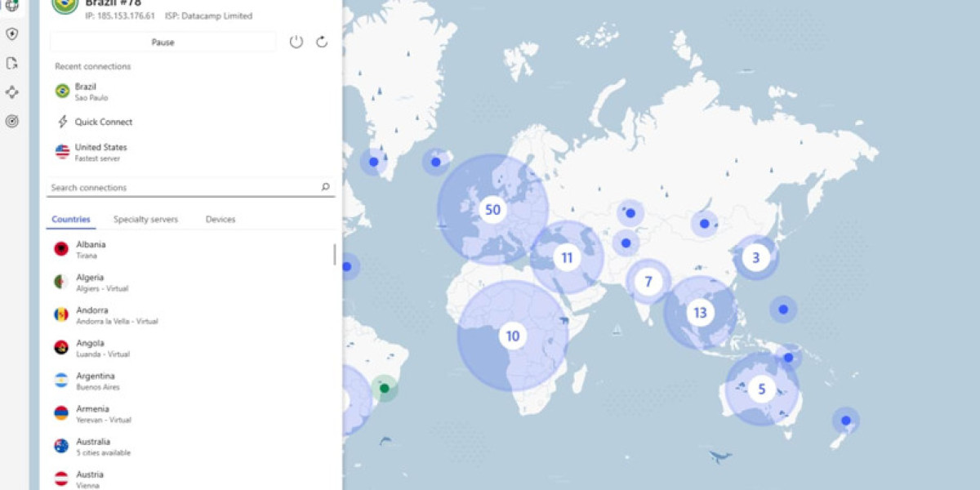
Task: Expand the Europe cluster showing 50
Action: [492, 210]
